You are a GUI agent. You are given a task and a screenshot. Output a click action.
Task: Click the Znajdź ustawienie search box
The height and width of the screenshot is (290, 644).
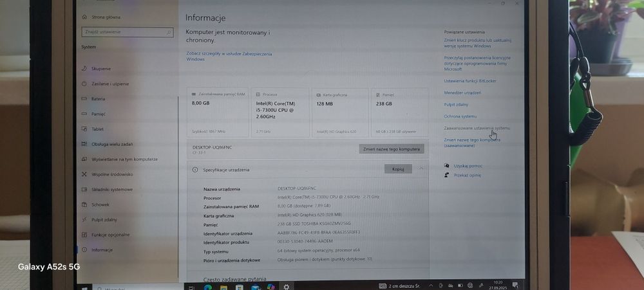[128, 32]
